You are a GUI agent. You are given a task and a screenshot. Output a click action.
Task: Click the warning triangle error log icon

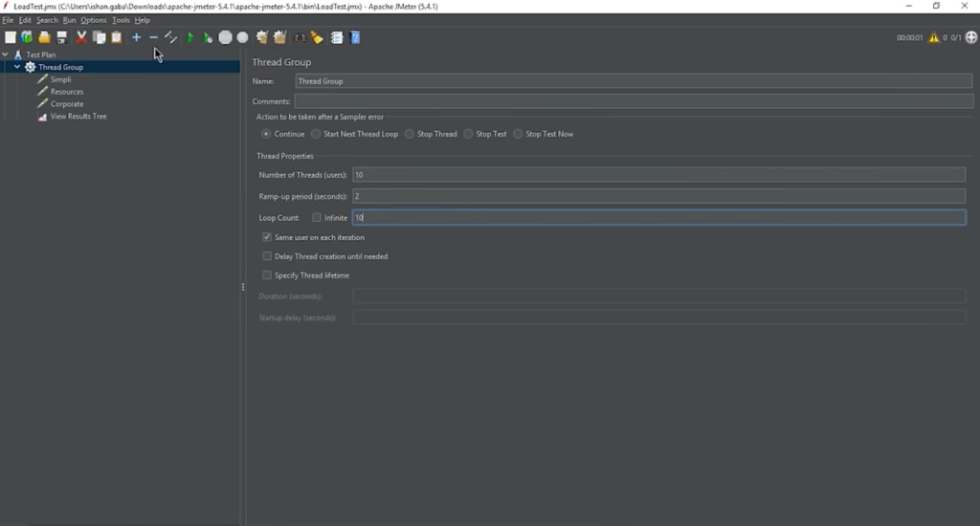click(934, 38)
